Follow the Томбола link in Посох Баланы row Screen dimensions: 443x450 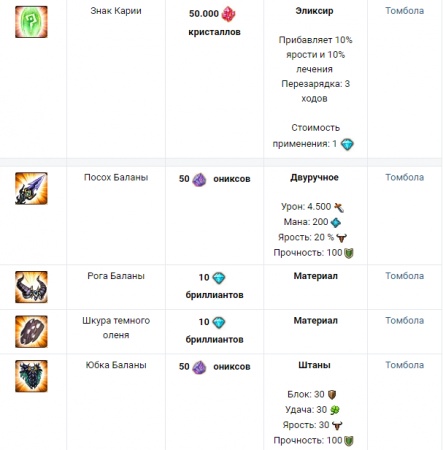pyautogui.click(x=405, y=177)
